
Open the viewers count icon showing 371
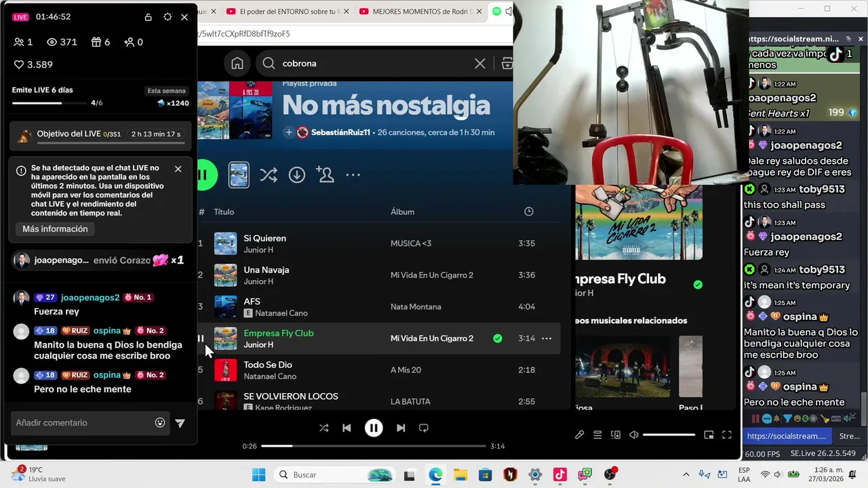point(62,42)
